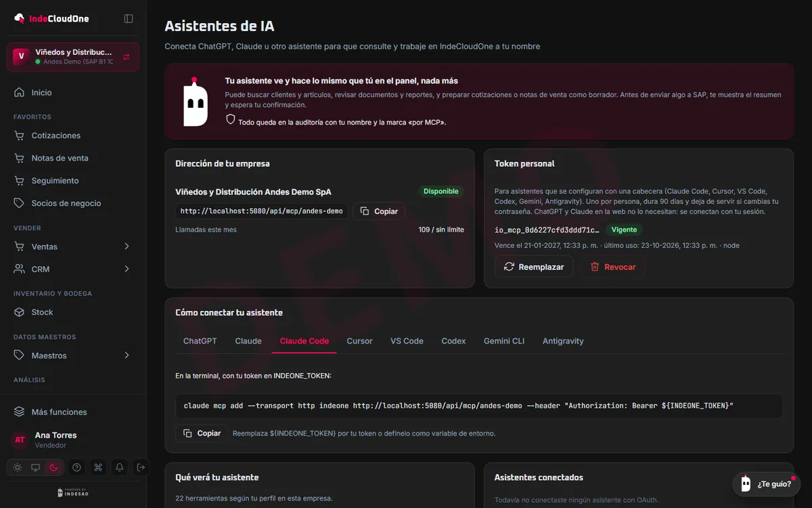Open the help question mark icon
This screenshot has height=508, width=812.
point(76,467)
